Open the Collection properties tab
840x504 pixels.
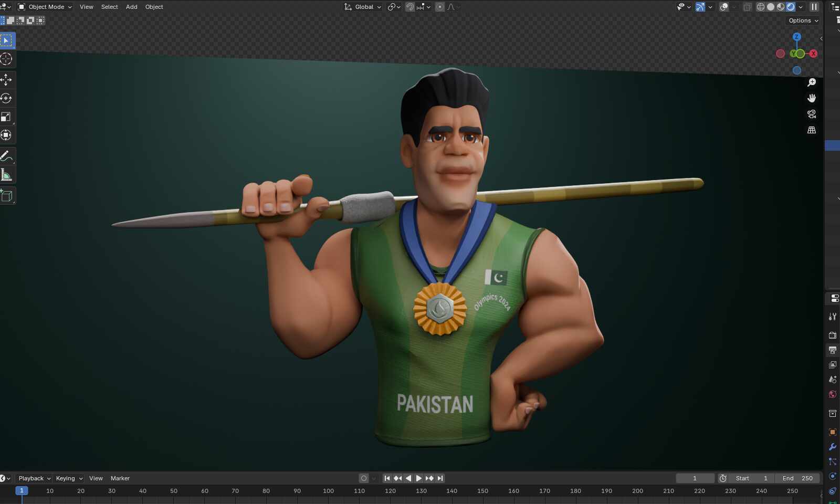point(833,413)
